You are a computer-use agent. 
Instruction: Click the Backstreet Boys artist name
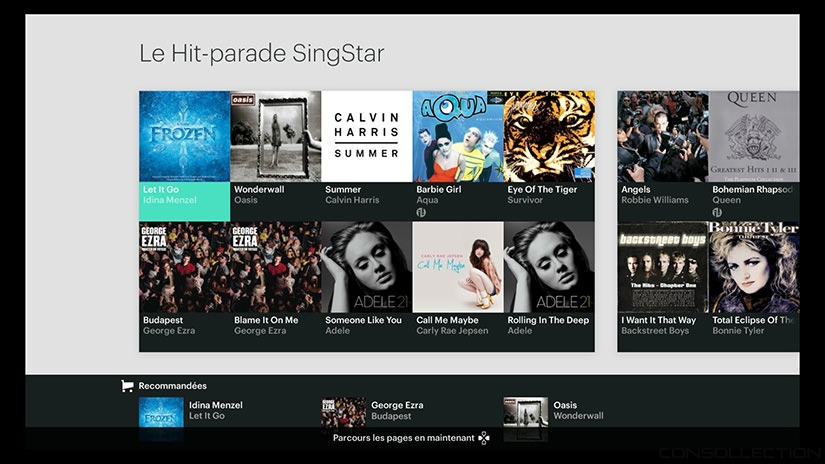[655, 331]
